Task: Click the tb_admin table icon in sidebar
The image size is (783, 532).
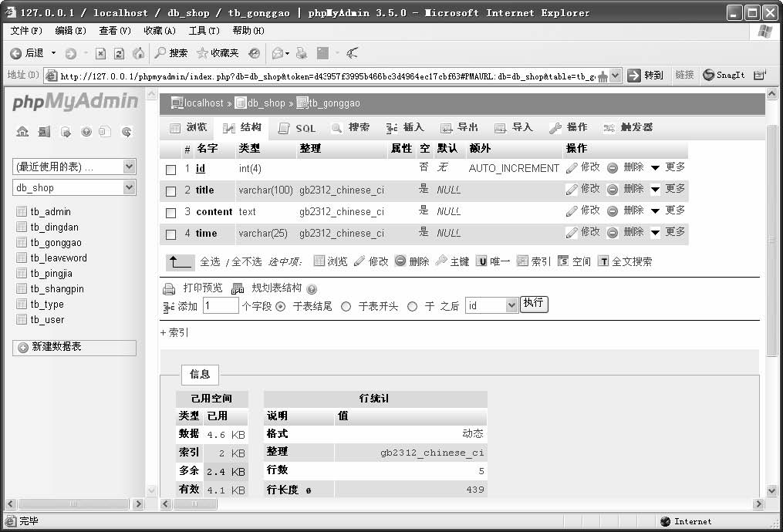Action: 22,211
